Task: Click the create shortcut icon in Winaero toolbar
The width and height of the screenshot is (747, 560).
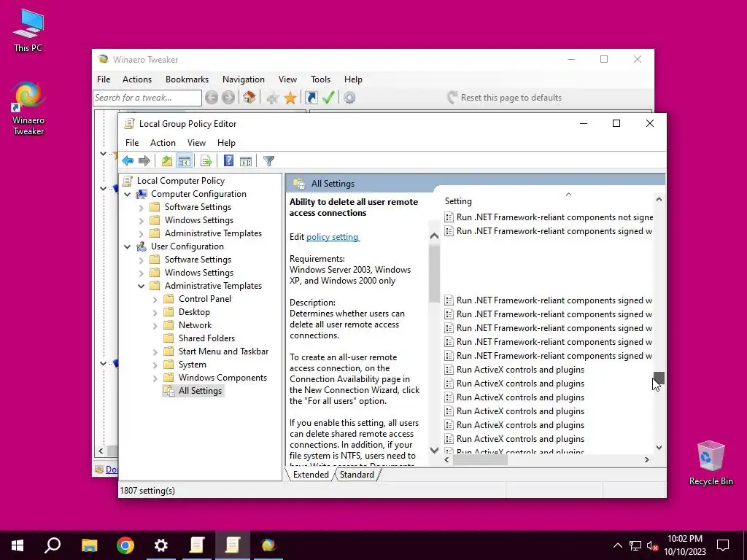Action: 311,98
